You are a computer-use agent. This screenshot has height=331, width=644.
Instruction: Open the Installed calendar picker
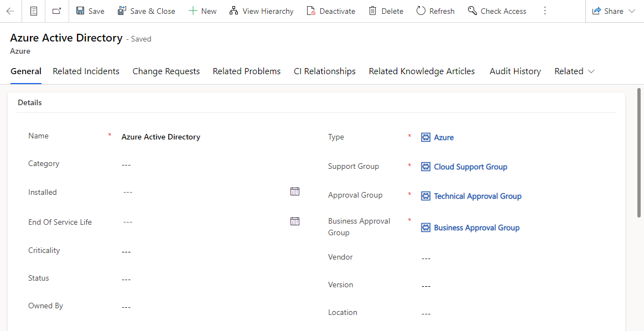[x=295, y=192]
